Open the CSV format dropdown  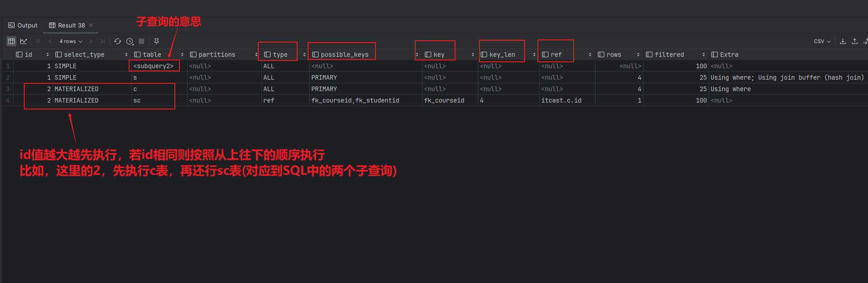pyautogui.click(x=822, y=41)
